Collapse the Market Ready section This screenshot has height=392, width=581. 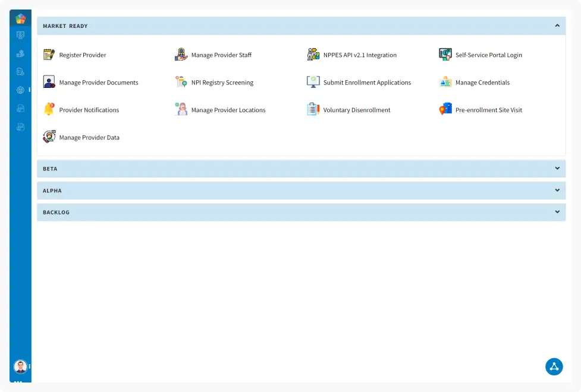click(x=557, y=26)
